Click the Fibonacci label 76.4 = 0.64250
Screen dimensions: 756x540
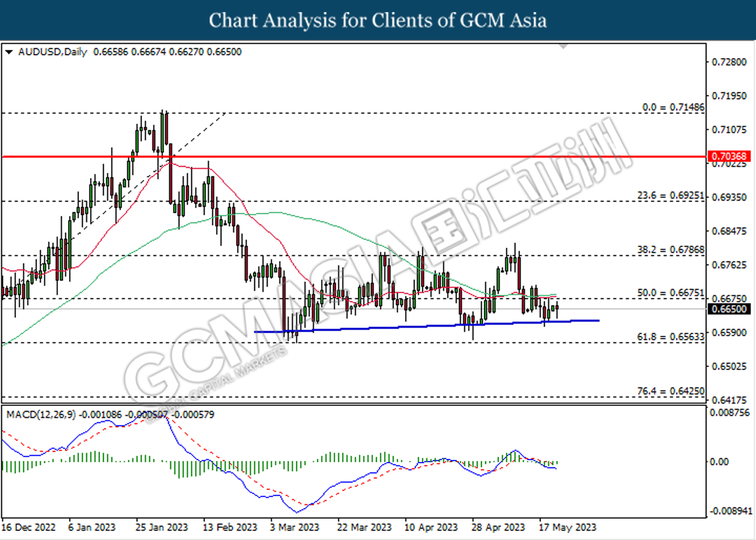click(671, 391)
